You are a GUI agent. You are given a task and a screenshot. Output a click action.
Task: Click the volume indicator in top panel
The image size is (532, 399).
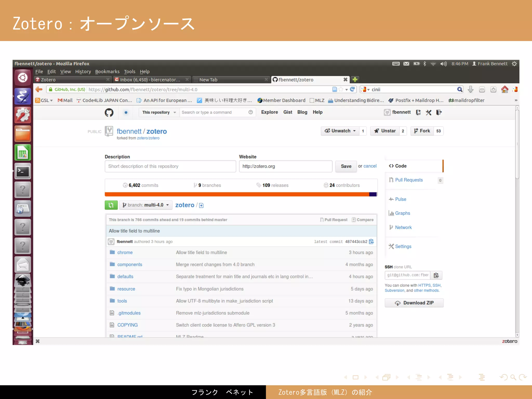click(x=443, y=64)
